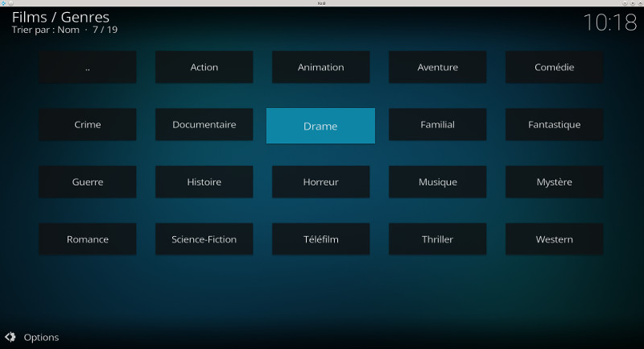Choose the Science-Fiction genre
This screenshot has width=644, height=349.
(204, 239)
